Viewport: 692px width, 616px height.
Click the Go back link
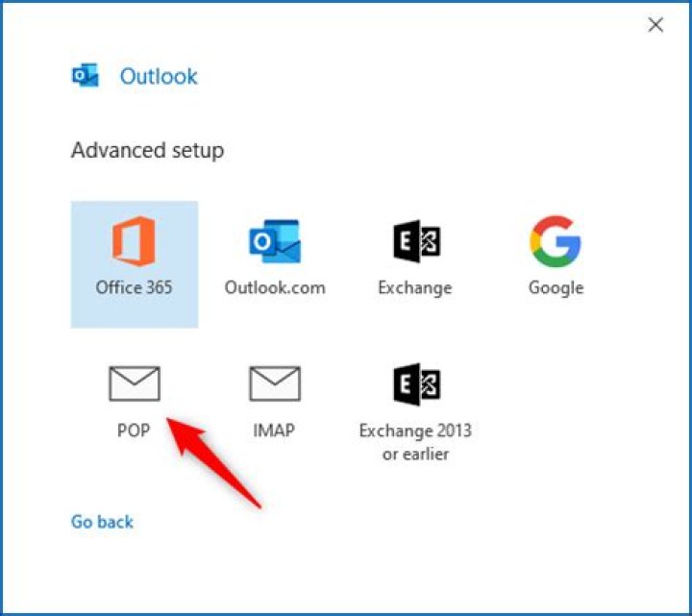102,522
